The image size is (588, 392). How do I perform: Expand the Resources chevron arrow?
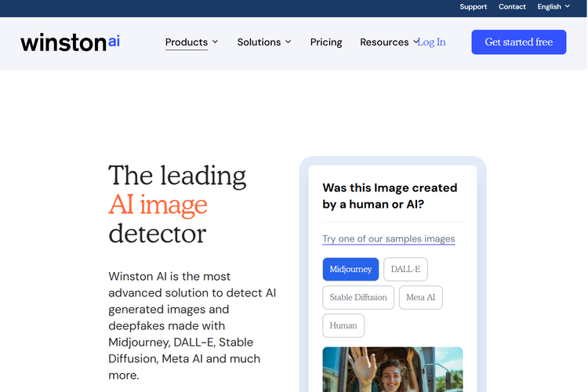415,42
